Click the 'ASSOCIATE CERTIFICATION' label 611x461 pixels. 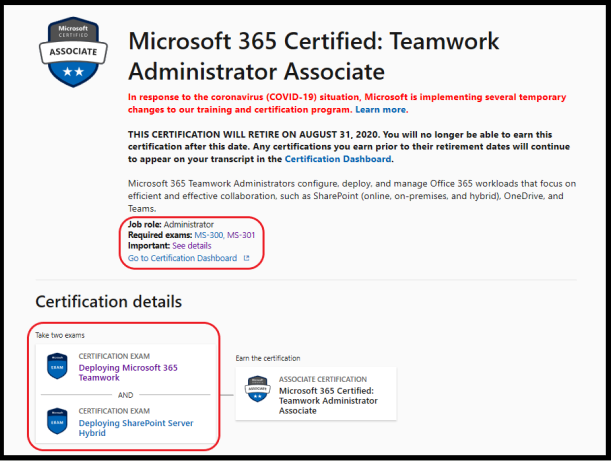[x=323, y=379]
